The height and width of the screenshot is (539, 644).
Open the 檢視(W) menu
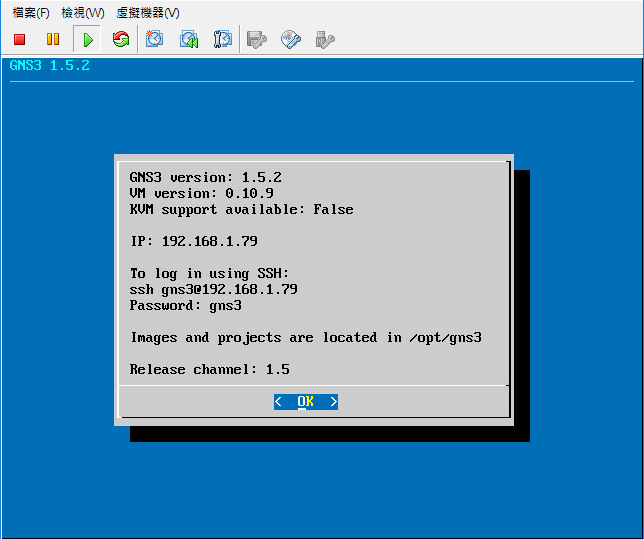[83, 13]
